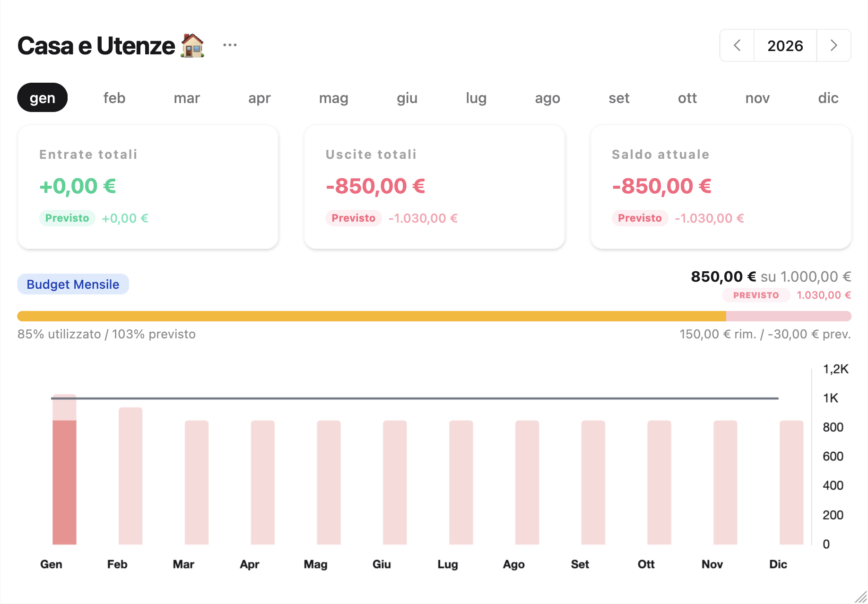Advance to the next year with the right chevron
The image size is (868, 604).
point(833,45)
